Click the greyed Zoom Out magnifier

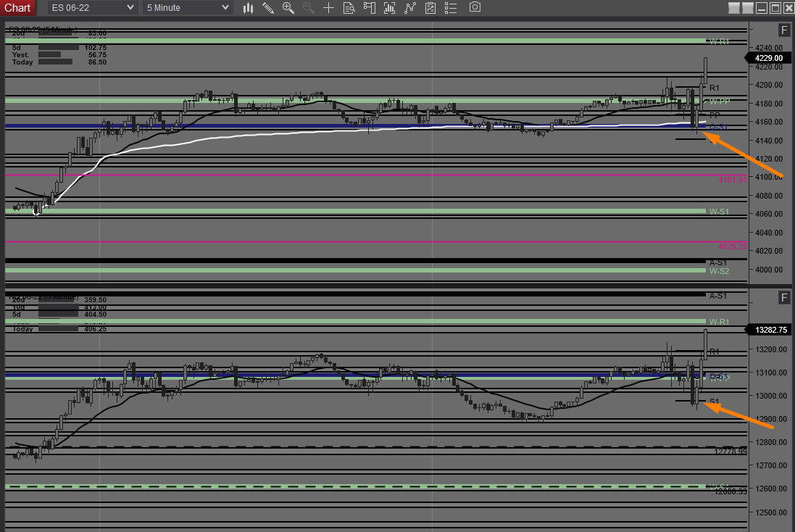[308, 7]
